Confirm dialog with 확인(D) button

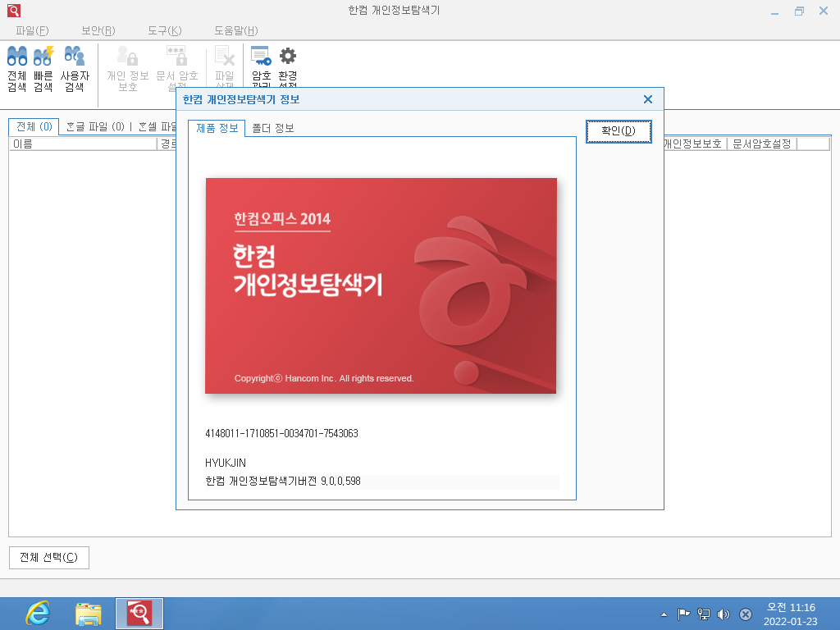619,131
